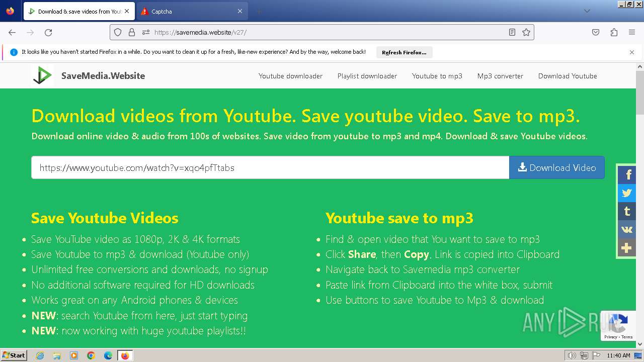This screenshot has width=644, height=362.
Task: Toggle reader view in the address bar
Action: (512, 32)
